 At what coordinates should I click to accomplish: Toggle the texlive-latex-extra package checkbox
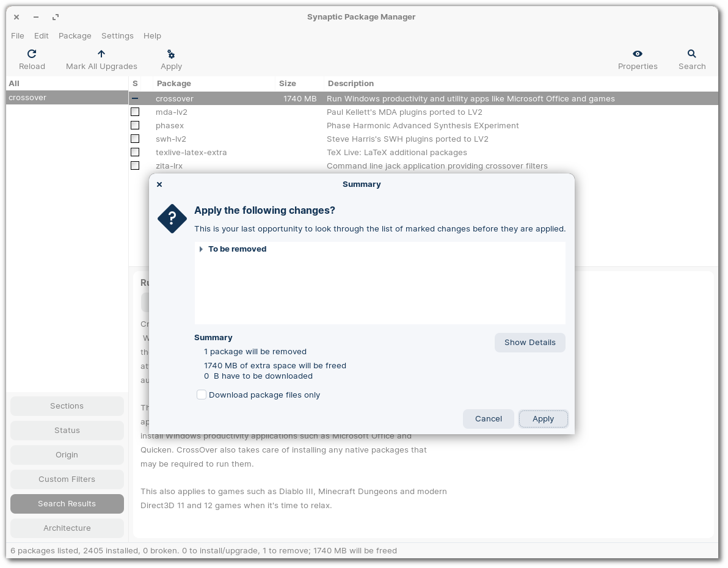(135, 152)
